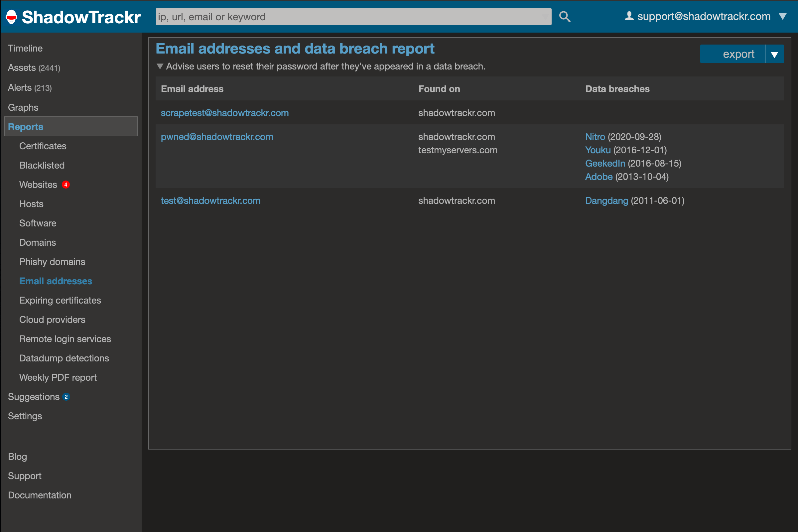The image size is (798, 532).
Task: Click the user account icon in the header
Action: click(629, 16)
